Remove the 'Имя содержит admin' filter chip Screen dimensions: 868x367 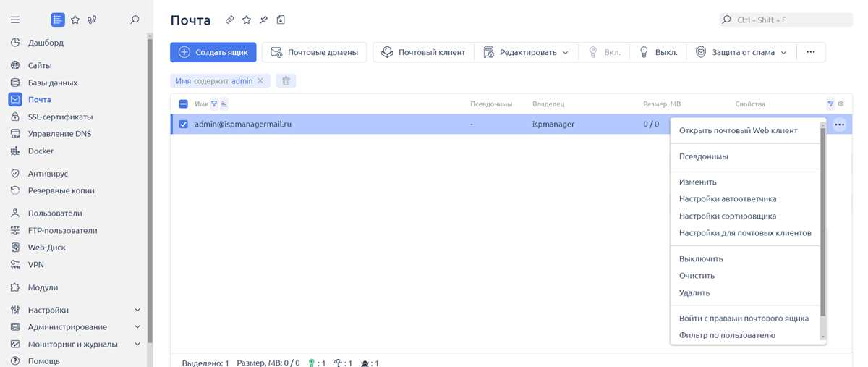[260, 81]
